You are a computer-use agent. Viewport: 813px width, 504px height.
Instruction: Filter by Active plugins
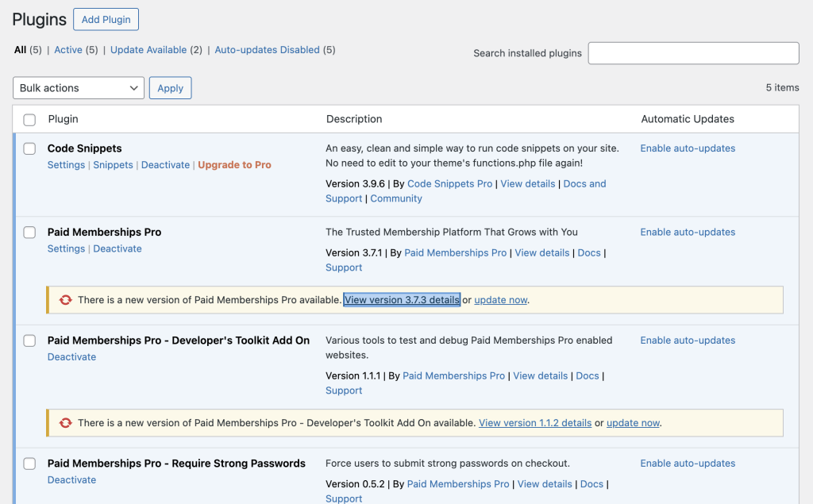pos(68,50)
